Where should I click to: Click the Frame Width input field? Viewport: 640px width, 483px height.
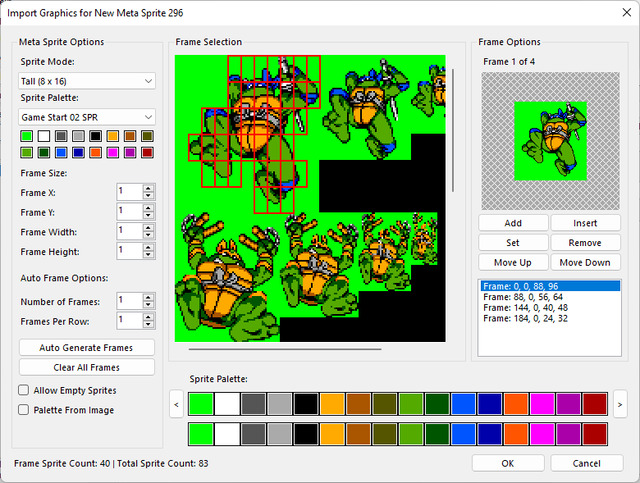pyautogui.click(x=130, y=231)
